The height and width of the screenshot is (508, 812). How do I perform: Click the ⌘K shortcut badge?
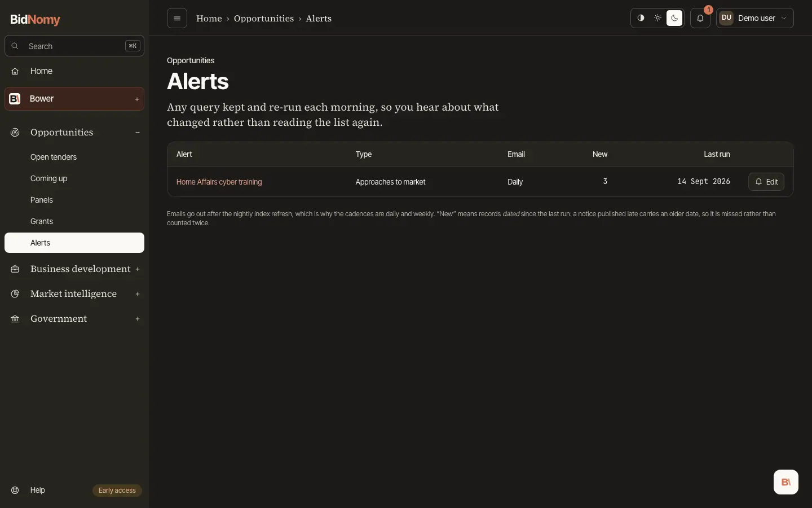(x=133, y=46)
